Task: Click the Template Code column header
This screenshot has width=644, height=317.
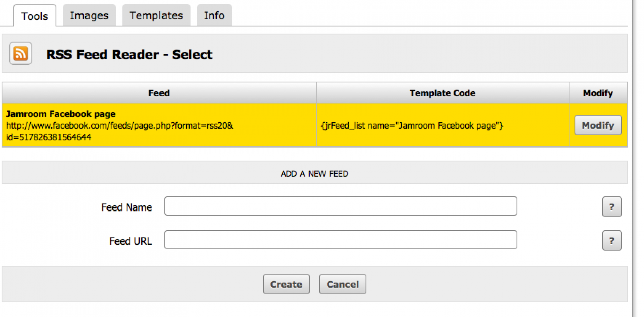Action: coord(442,93)
